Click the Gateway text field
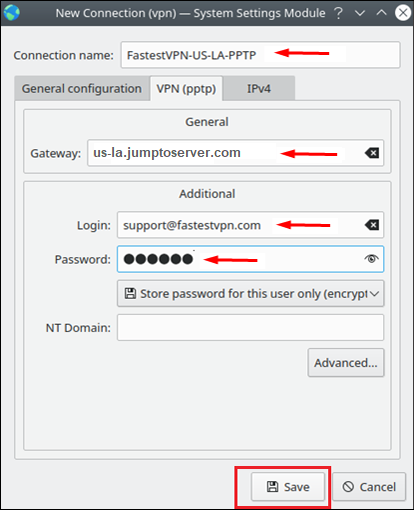This screenshot has height=510, width=414. [236, 153]
